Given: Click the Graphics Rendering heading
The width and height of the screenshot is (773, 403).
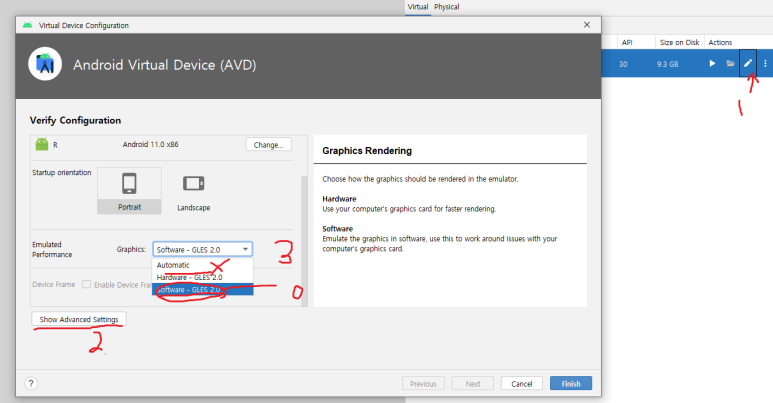Looking at the screenshot, I should coord(367,150).
